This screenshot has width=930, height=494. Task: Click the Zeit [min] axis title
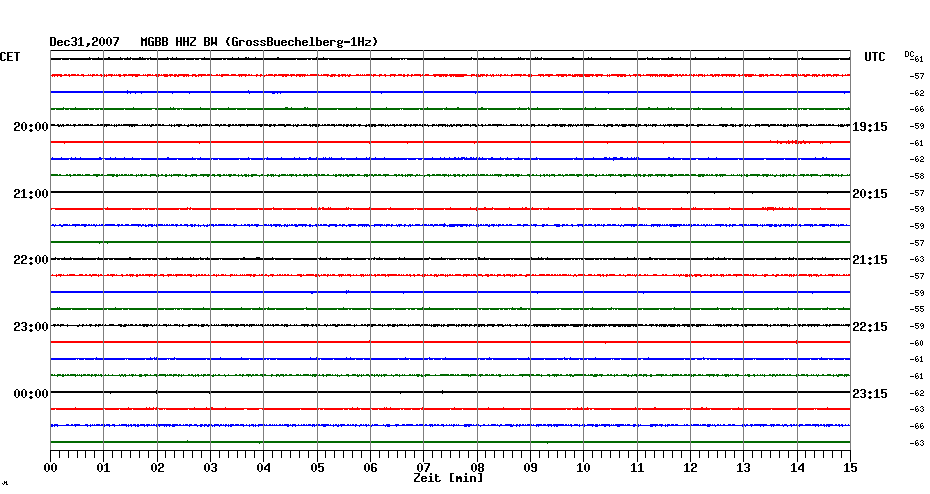(x=448, y=478)
